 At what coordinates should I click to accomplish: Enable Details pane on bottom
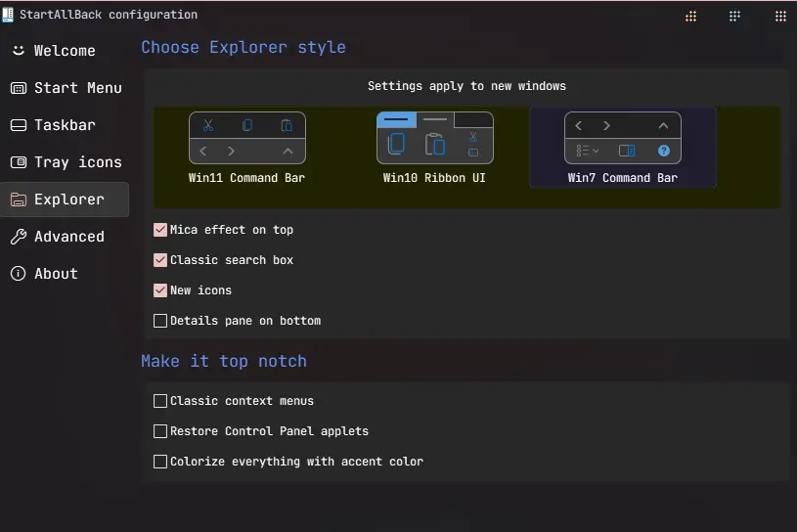click(x=160, y=321)
